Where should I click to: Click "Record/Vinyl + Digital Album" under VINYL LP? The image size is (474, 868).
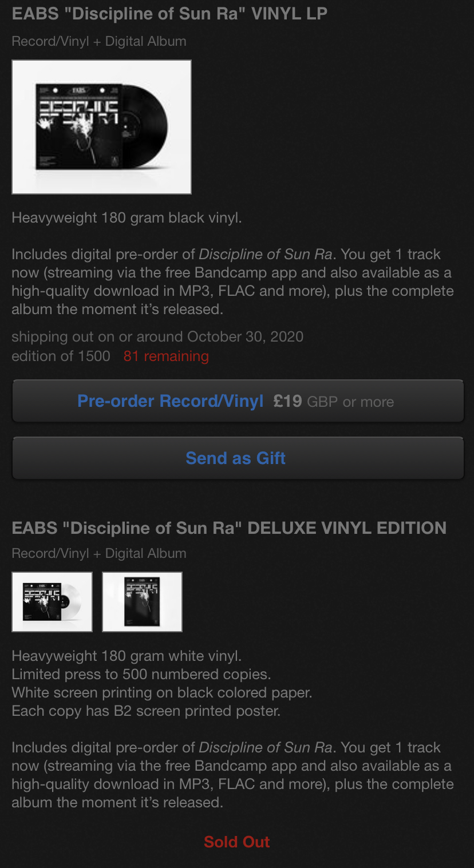tap(99, 41)
